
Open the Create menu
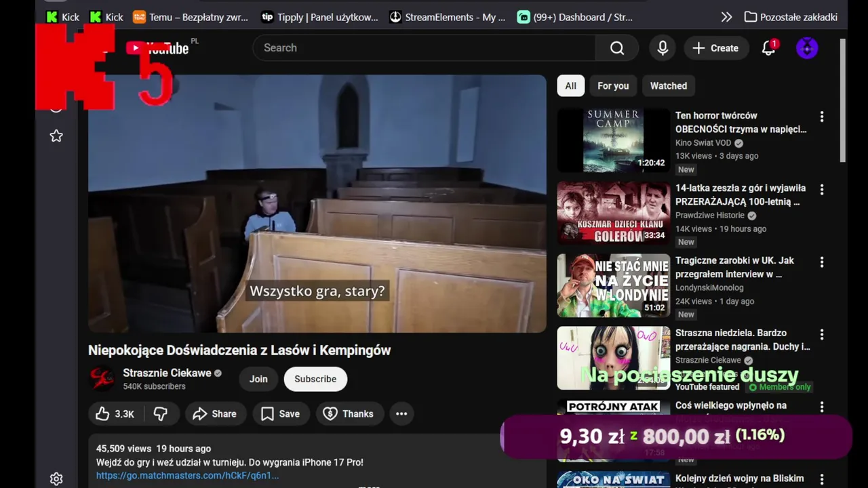715,48
